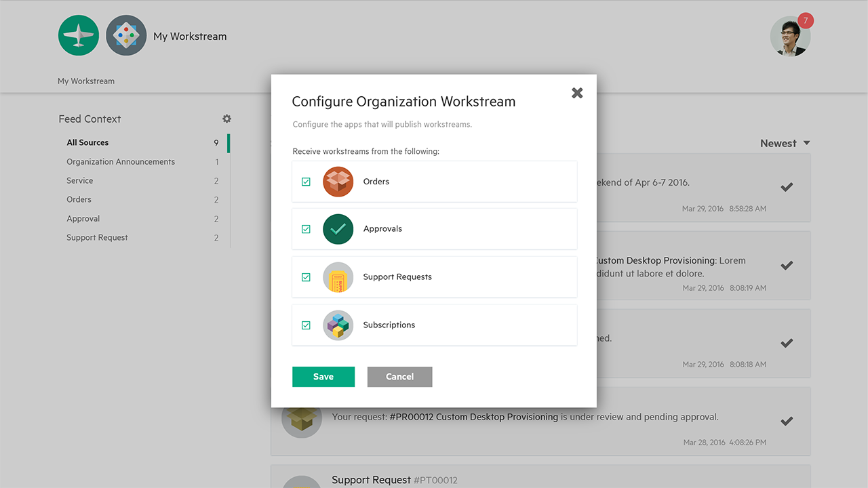Screen dimensions: 868x488
Task: Click the Subscriptions label in dialog
Action: pos(389,325)
